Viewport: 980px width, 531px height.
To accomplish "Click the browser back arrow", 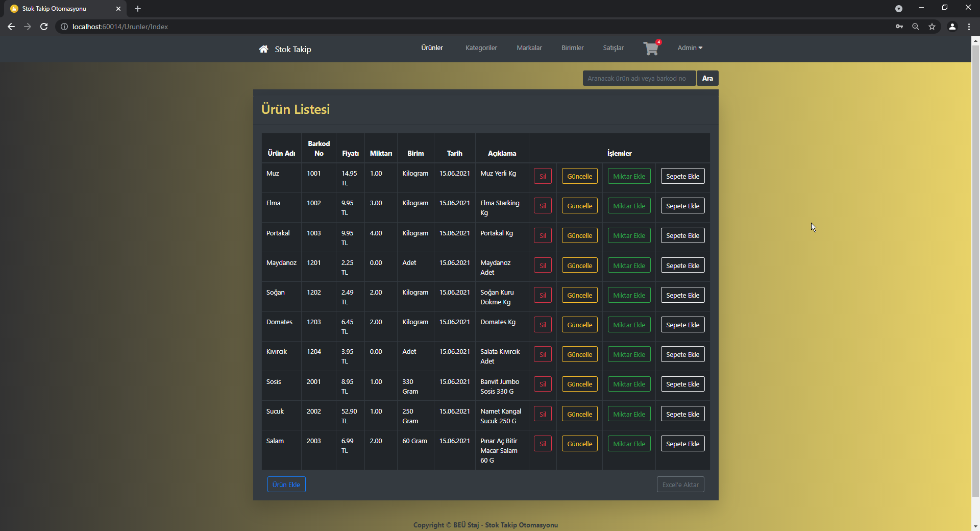I will tap(11, 27).
